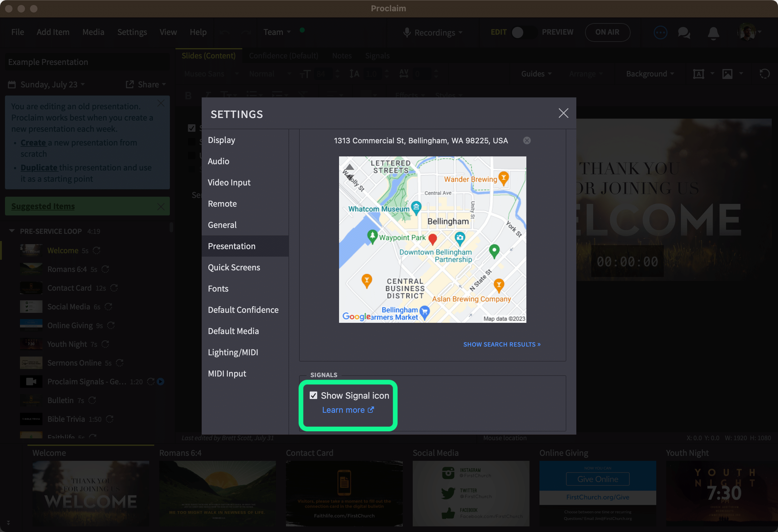Click the loop icon beside Online Giving
The image size is (778, 532).
click(x=111, y=325)
